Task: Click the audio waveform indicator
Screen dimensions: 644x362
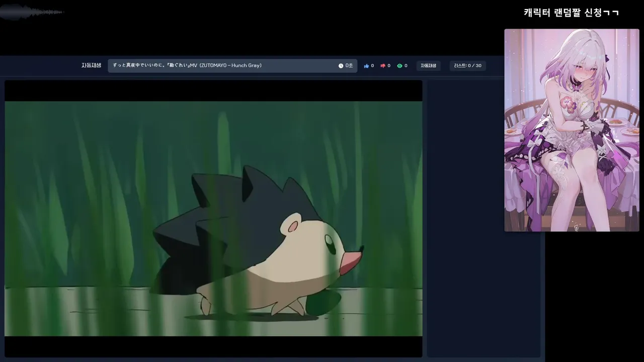Action: pyautogui.click(x=32, y=12)
